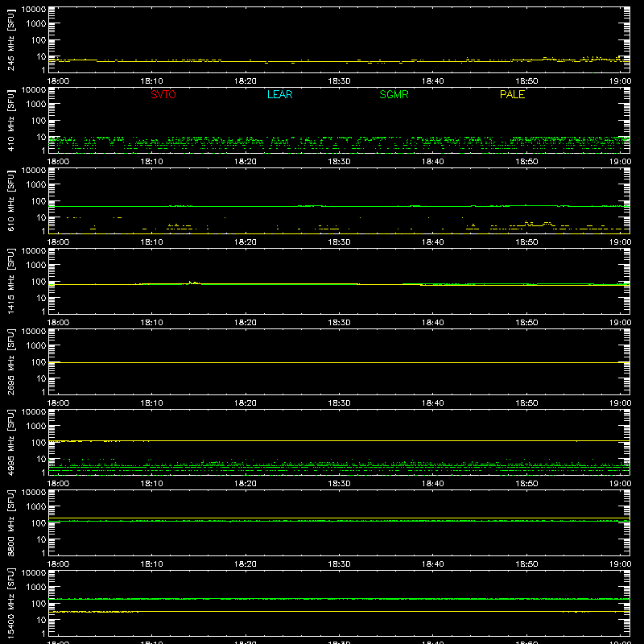The width and height of the screenshot is (644, 644).
Task: Click 18:00 label under the 1415 MHz plot
Action: (58, 323)
